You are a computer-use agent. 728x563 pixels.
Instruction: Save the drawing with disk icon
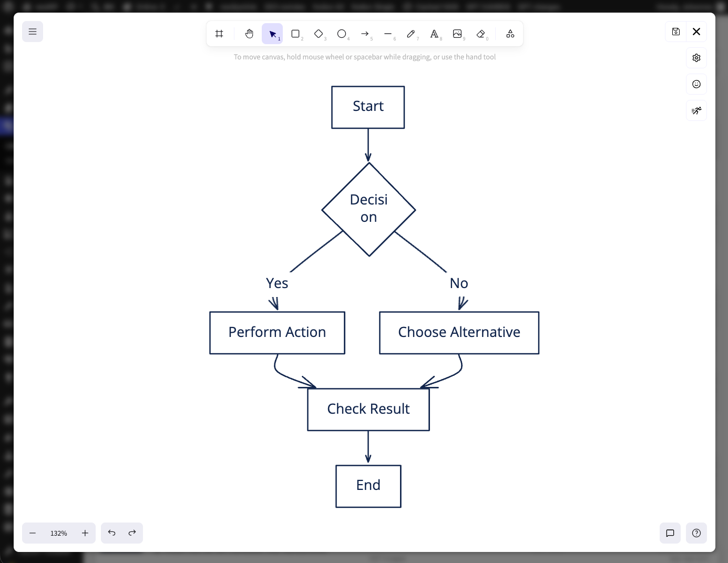click(676, 32)
